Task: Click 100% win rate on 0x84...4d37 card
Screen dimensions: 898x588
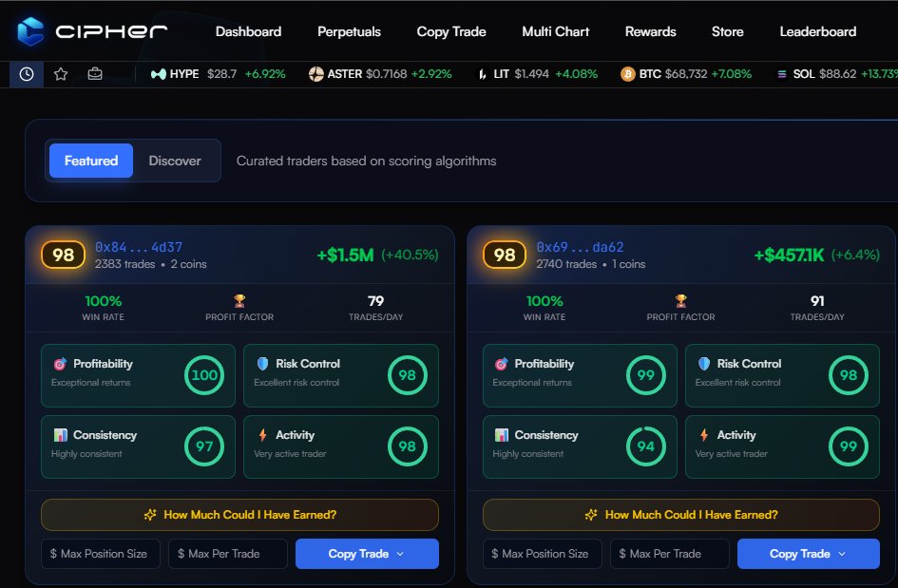Action: coord(103,308)
